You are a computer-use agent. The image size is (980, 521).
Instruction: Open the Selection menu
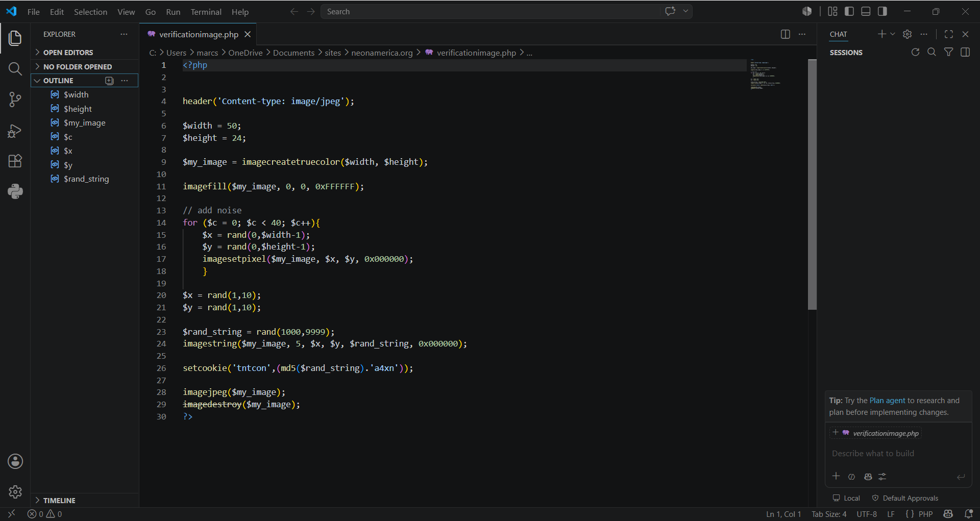point(90,12)
